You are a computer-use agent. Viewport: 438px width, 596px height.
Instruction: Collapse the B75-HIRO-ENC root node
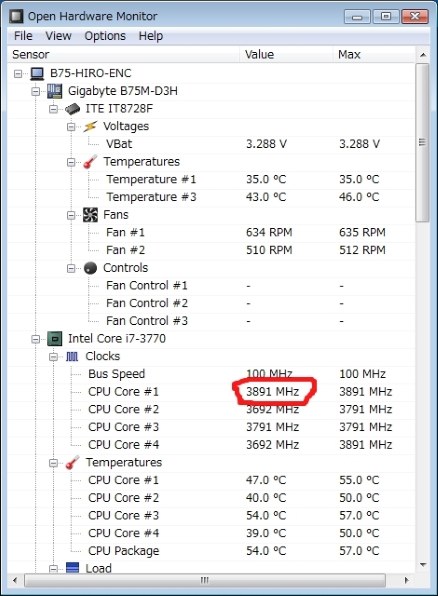(x=18, y=73)
